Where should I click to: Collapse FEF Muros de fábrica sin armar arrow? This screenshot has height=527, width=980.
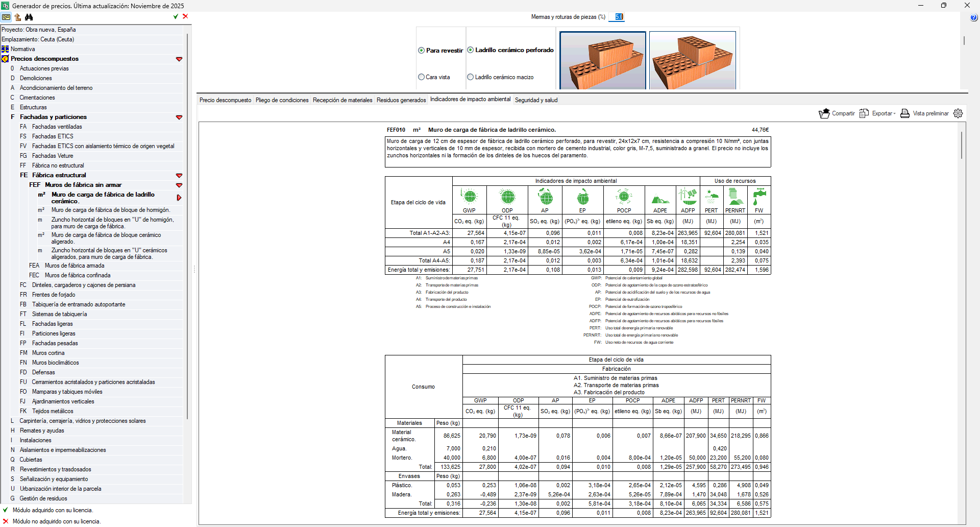point(179,185)
